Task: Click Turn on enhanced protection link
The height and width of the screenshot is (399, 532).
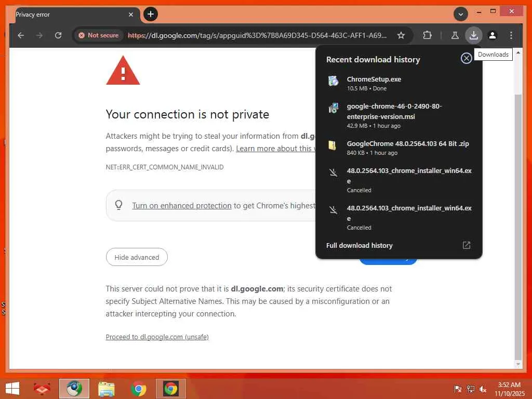Action: (182, 206)
